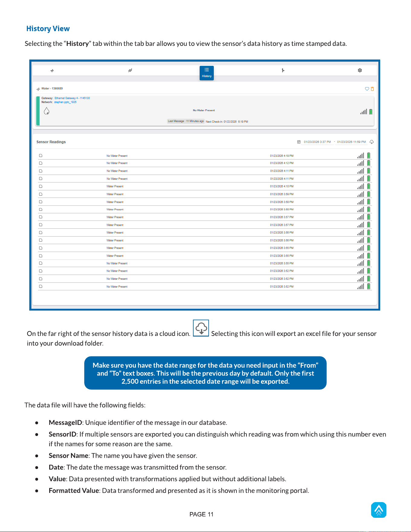411x532 pixels.
Task: Click the 01/23/2026 4:19 PM timestamp
Action: pyautogui.click(x=282, y=156)
